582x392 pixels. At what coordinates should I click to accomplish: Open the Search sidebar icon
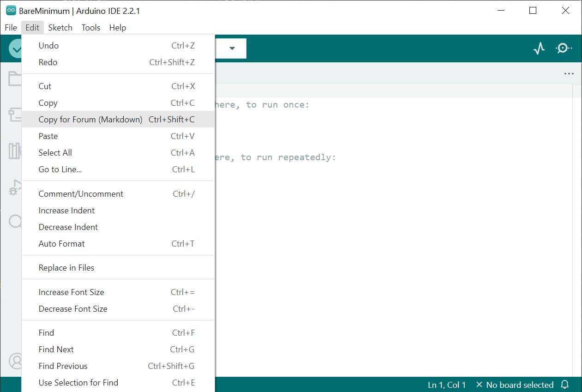[15, 222]
